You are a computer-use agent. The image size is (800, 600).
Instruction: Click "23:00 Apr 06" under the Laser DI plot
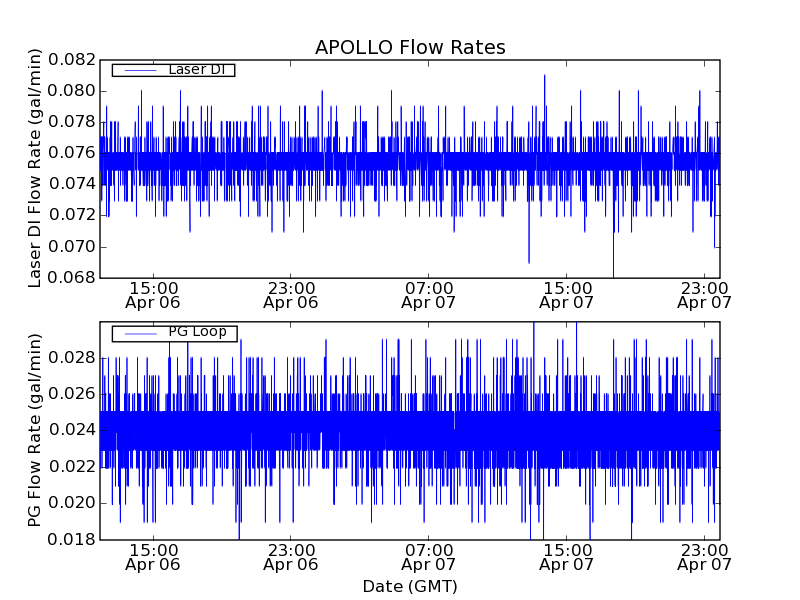pos(291,295)
